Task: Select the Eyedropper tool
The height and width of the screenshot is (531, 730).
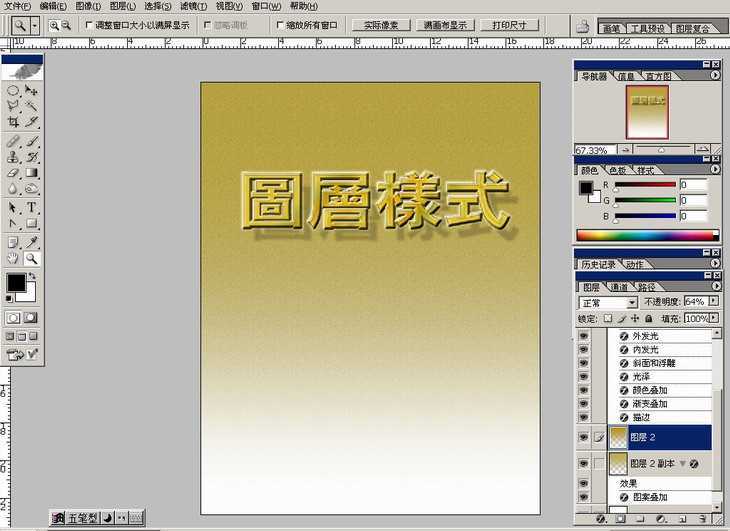Action: point(31,242)
